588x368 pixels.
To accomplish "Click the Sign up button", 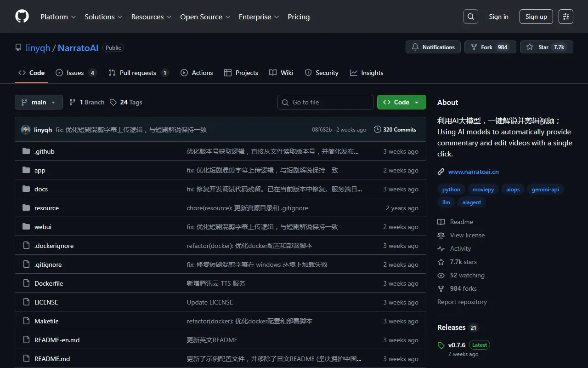I will tap(536, 17).
